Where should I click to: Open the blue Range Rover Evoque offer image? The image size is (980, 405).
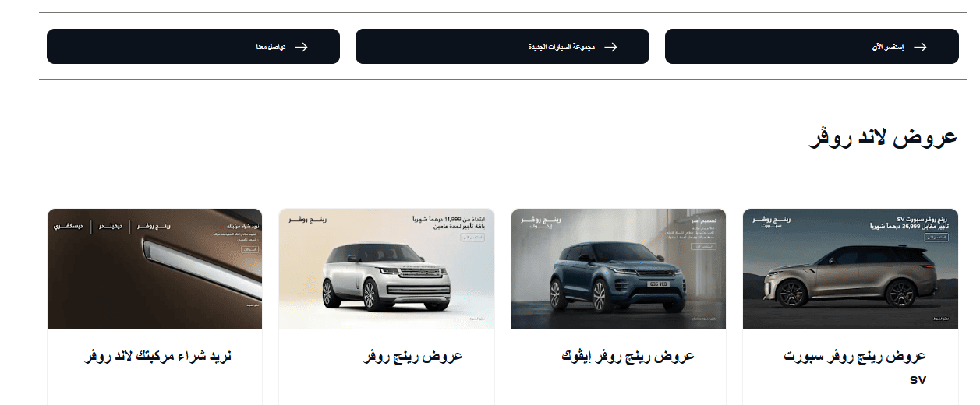click(618, 269)
